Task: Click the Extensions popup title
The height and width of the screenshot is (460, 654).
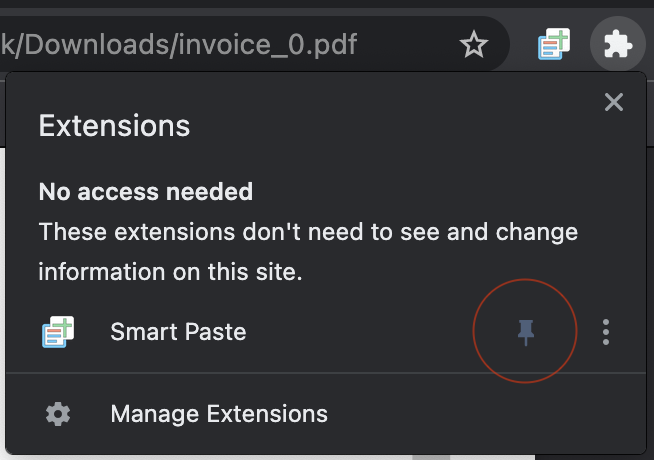Action: (114, 126)
